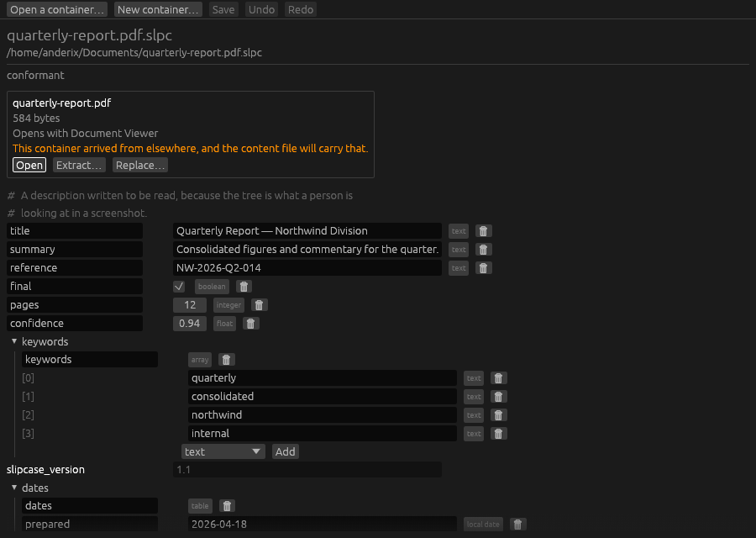Click the 'boolean' type badge on final
The height and width of the screenshot is (538, 756).
click(212, 287)
